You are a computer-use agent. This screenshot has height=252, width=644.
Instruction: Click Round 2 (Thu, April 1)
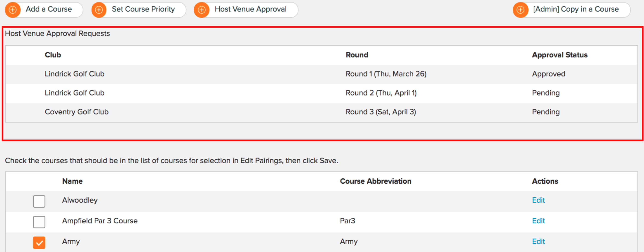coord(381,93)
